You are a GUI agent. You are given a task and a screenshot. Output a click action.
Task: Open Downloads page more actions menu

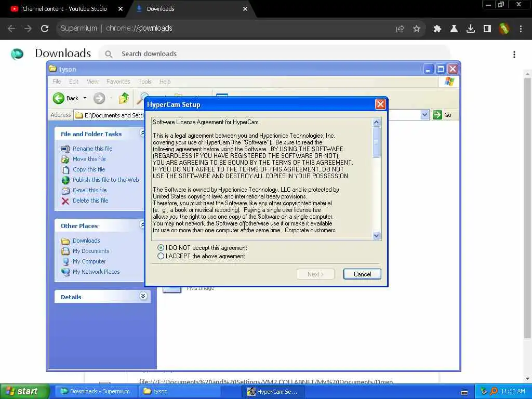(x=514, y=54)
